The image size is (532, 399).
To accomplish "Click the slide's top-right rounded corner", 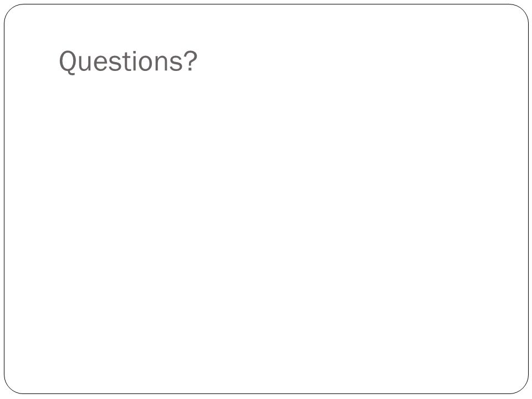I will click(x=522, y=10).
